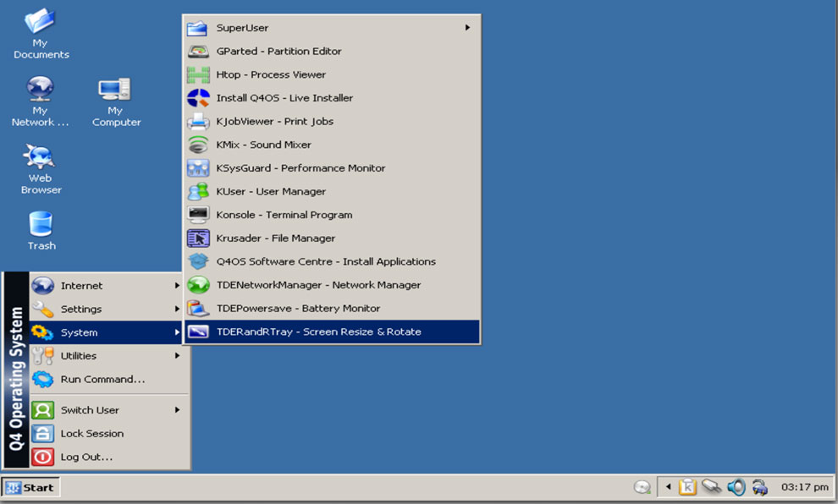838x504 pixels.
Task: Click the Switch User label
Action: (x=90, y=411)
